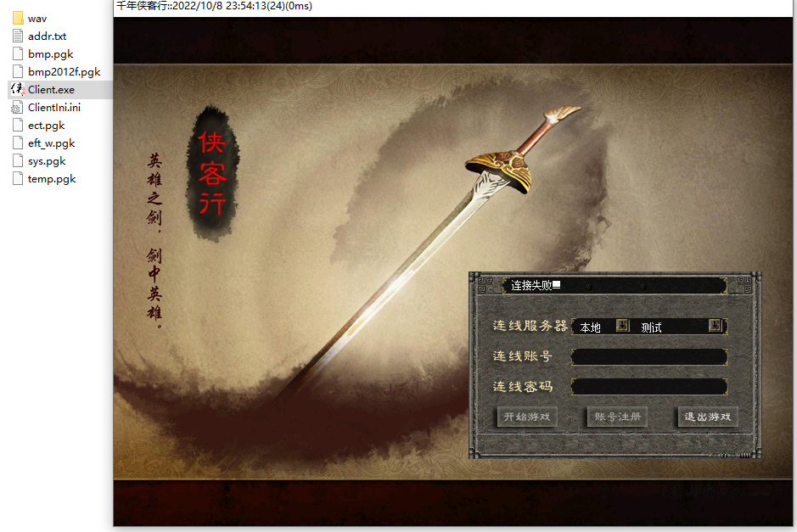Select the temp.pgk file icon
Image resolution: width=797 pixels, height=532 pixels.
(x=18, y=178)
